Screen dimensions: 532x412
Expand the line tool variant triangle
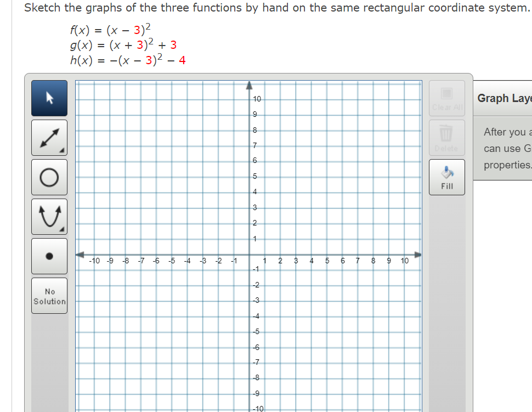click(63, 150)
